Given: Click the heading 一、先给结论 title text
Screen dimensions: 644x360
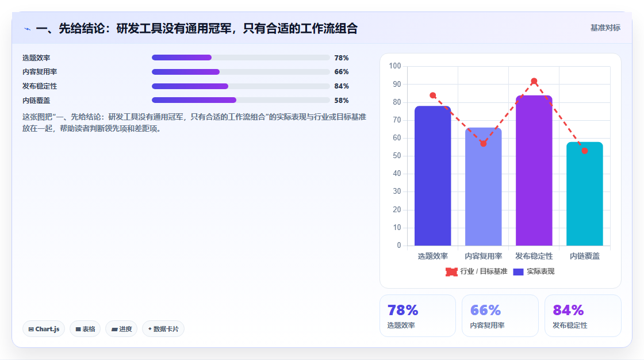Looking at the screenshot, I should coord(197,28).
